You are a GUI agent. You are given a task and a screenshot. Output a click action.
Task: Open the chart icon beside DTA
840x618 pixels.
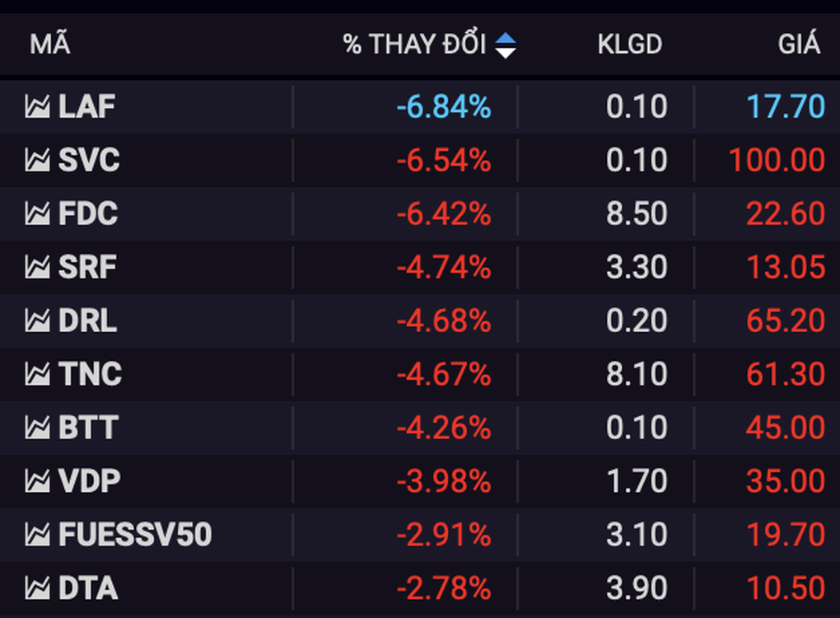click(x=37, y=588)
